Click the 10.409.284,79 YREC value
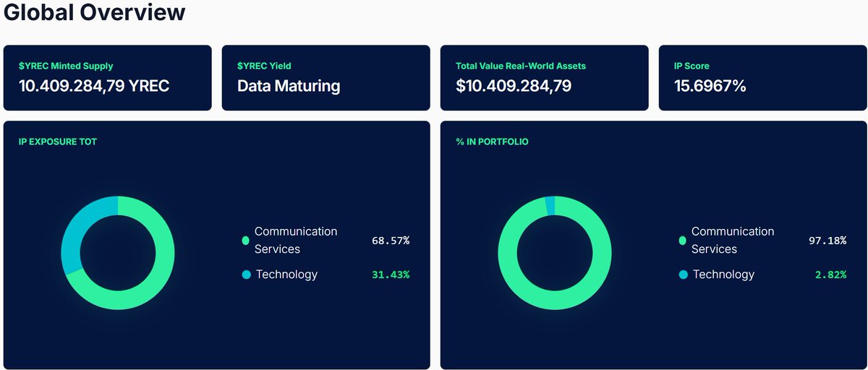 pyautogui.click(x=94, y=85)
